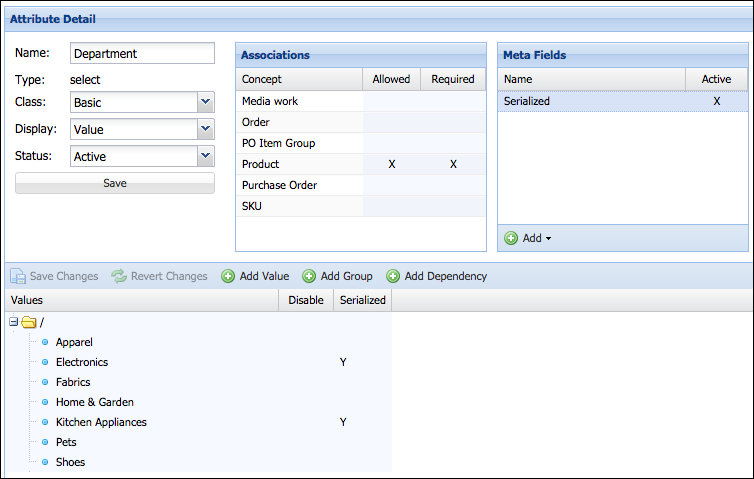754x479 pixels.
Task: Select the Pets value
Action: coord(66,442)
